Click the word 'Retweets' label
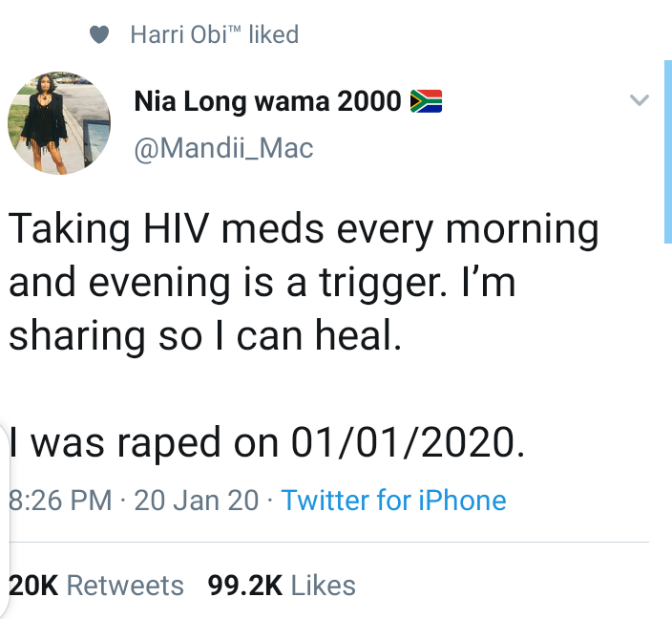The width and height of the screenshot is (672, 619). tap(125, 586)
